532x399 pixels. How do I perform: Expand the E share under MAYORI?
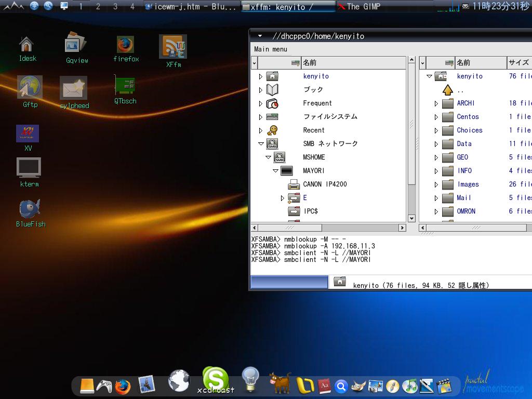click(282, 198)
